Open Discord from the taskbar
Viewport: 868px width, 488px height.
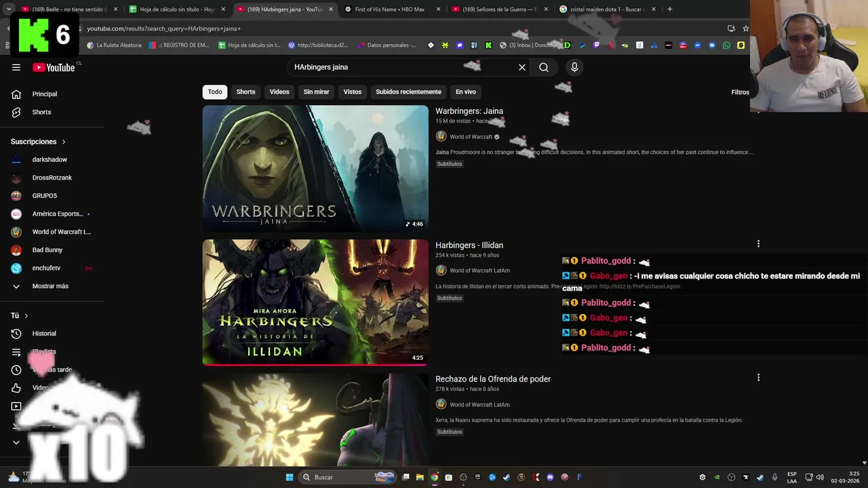click(x=550, y=477)
